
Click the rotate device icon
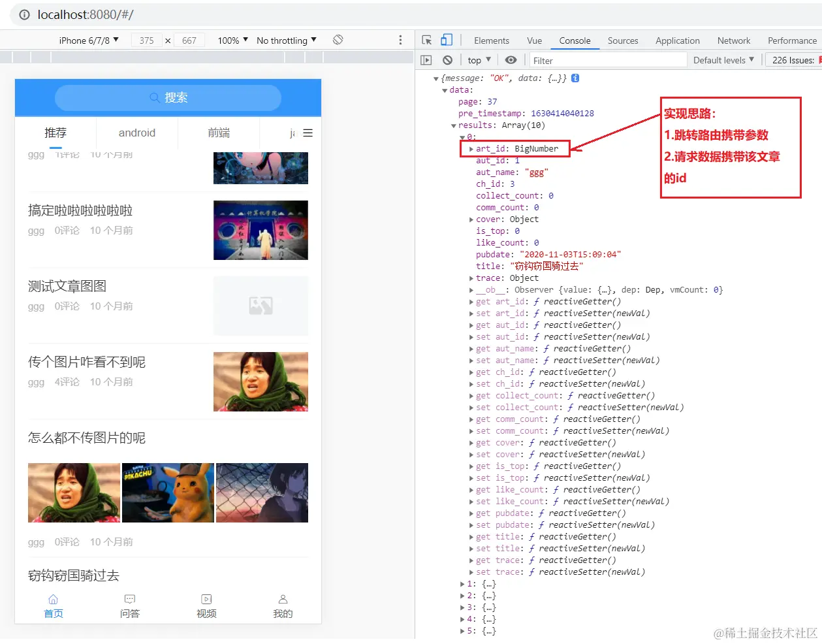[338, 40]
